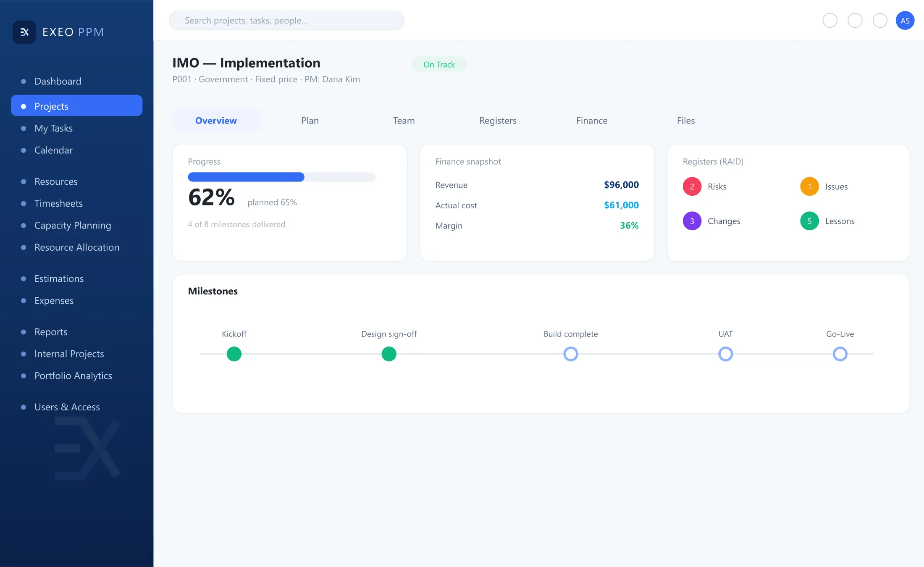Click the orange Issues count badge

[809, 186]
